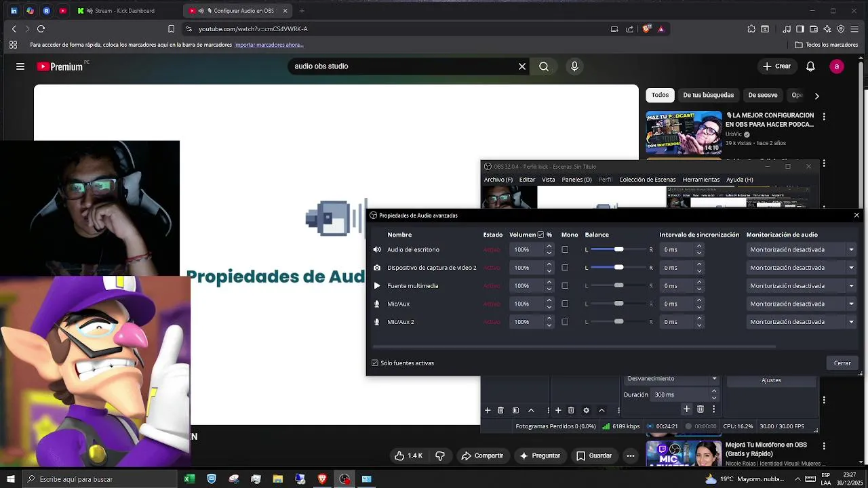Enable Mono for Mic/Aux
This screenshot has height=488, width=868.
(565, 304)
